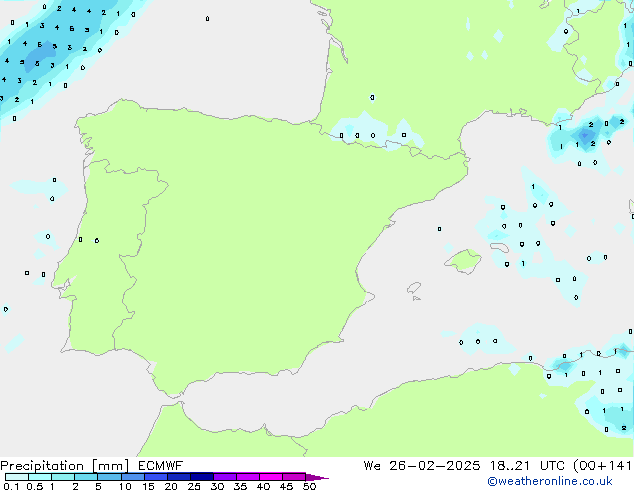Select the 30 mm purple legend swatch
This screenshot has height=490, width=634.
coord(224,477)
